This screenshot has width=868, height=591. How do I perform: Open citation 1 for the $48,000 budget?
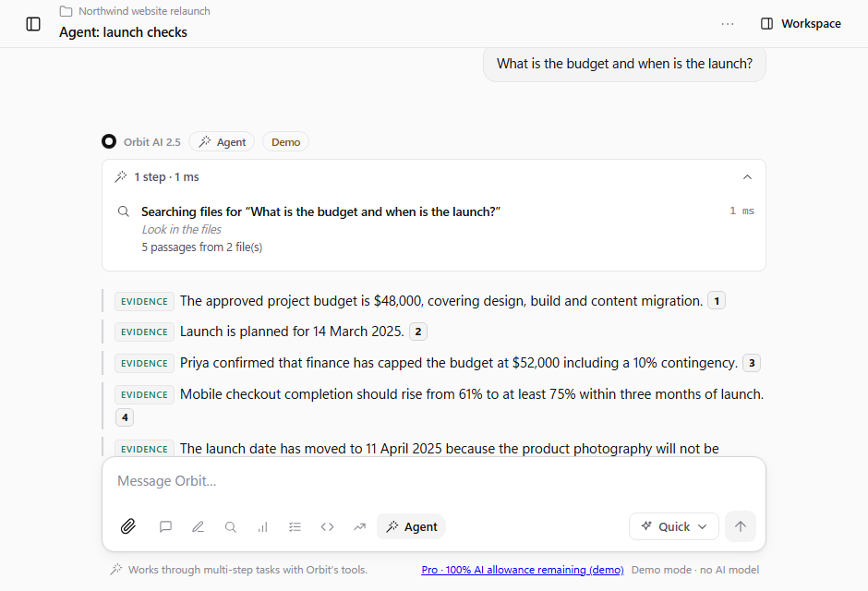tap(717, 301)
